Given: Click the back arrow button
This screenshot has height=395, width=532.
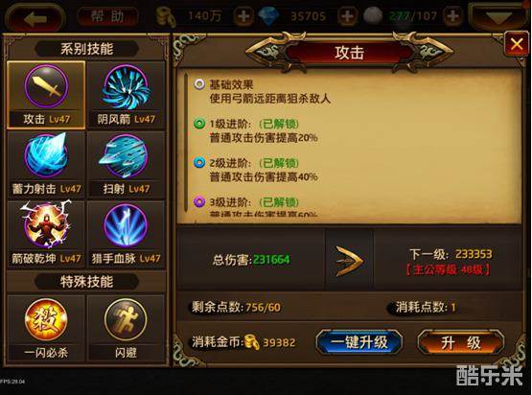Looking at the screenshot, I should coord(35,19).
